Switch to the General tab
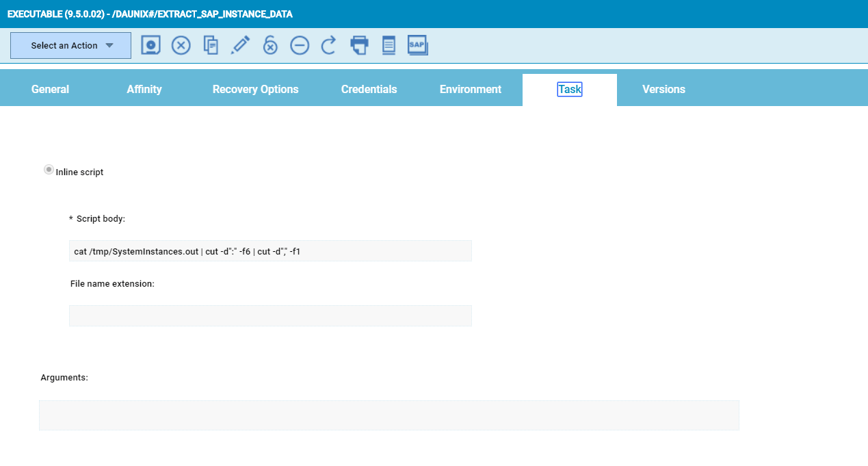 (x=50, y=90)
